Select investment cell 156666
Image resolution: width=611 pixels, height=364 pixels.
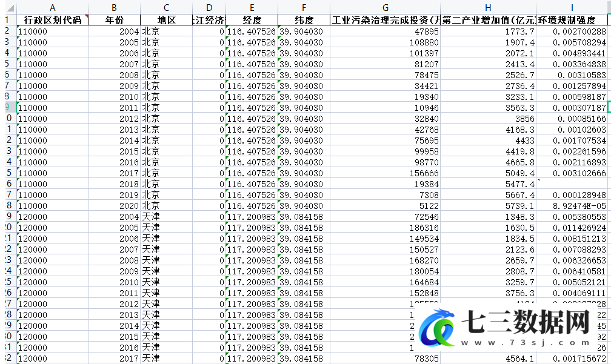pos(386,173)
